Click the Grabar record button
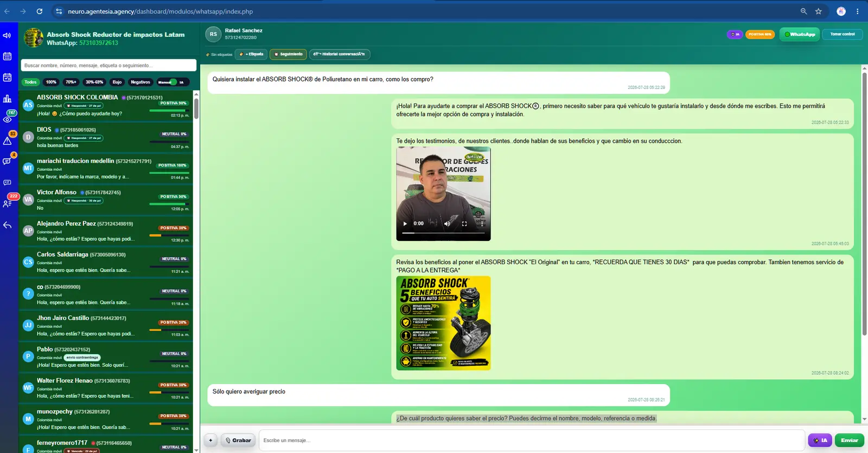868x453 pixels. 238,441
